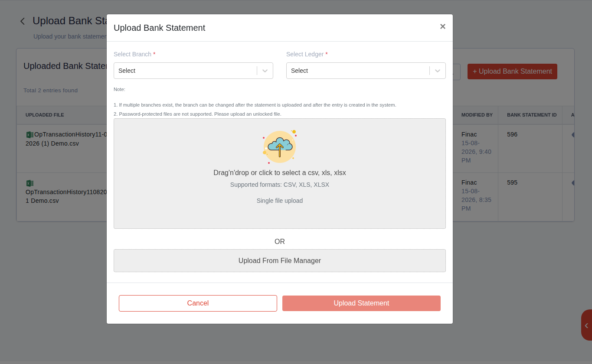Screen dimensions: 592x364
Task: Click bank statement ID 596
Action: pyautogui.click(x=512, y=134)
